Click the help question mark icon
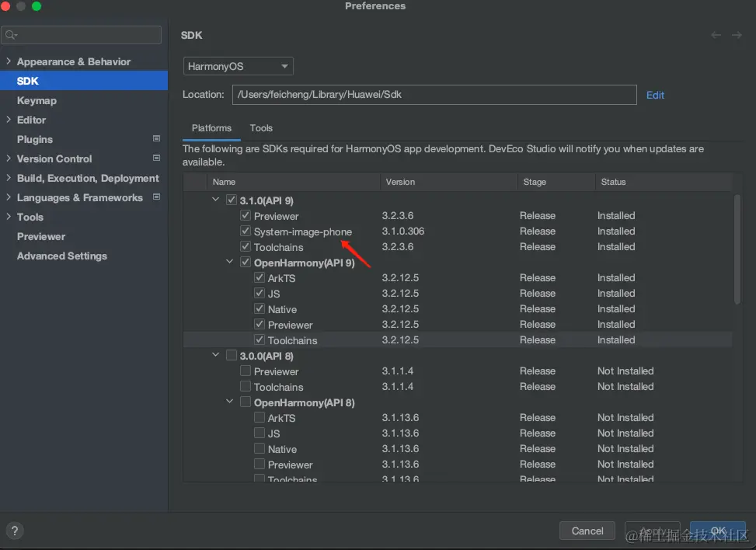Screen dimensions: 756x550 tap(14, 531)
